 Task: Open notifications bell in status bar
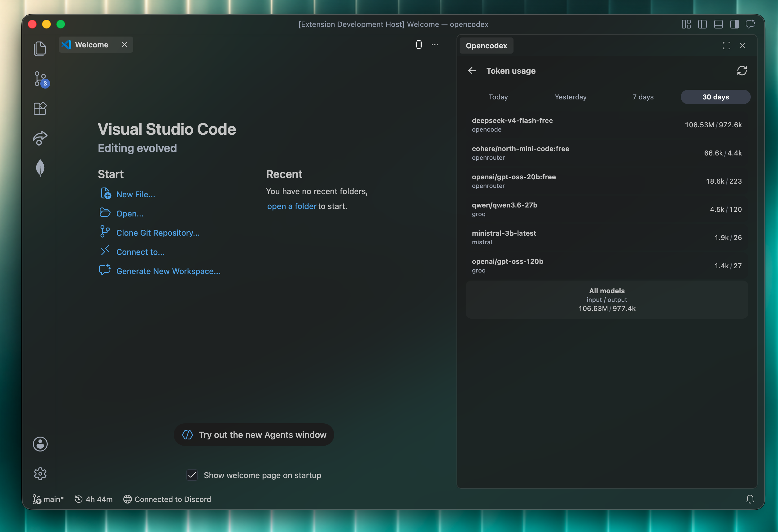point(750,499)
